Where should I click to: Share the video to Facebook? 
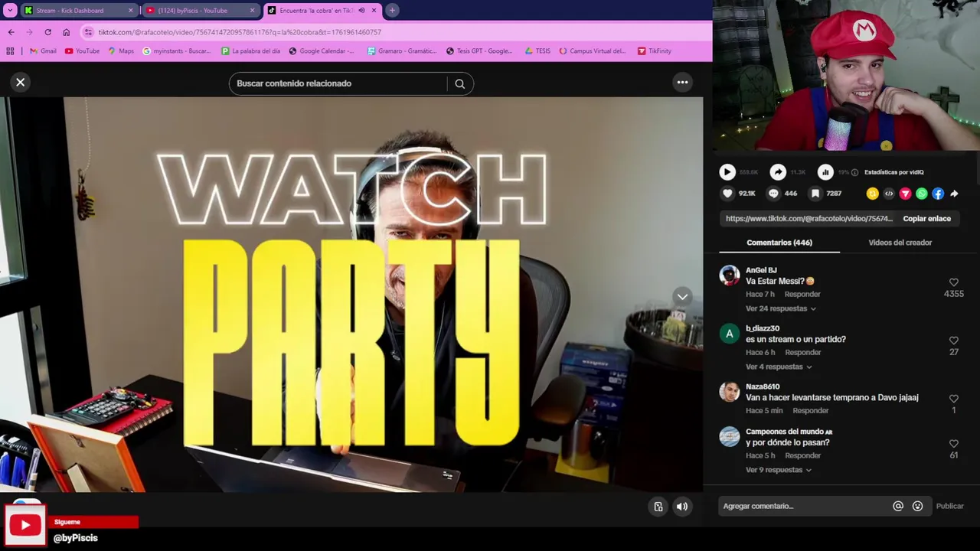pyautogui.click(x=938, y=194)
